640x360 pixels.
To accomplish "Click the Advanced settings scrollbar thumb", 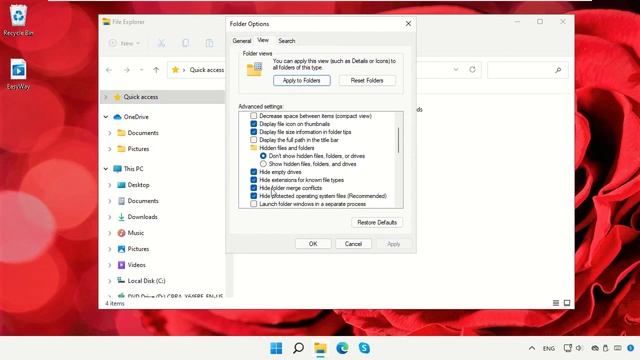I will click(398, 140).
